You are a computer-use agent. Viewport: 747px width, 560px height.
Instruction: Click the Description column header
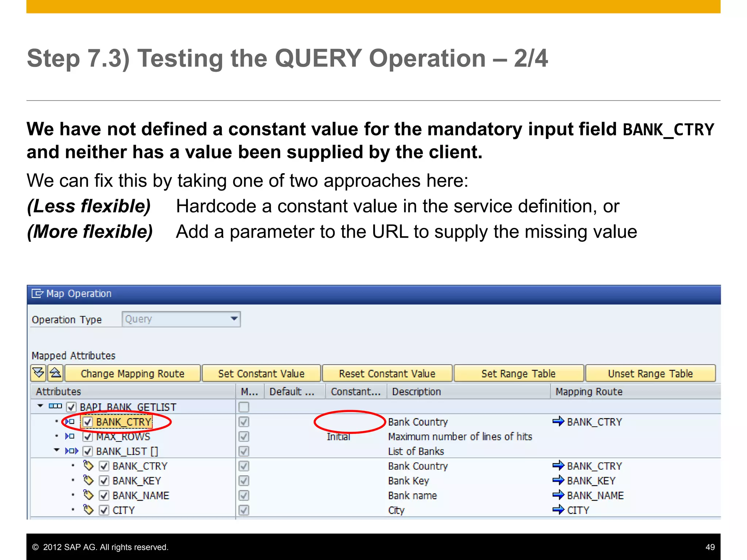click(x=468, y=392)
